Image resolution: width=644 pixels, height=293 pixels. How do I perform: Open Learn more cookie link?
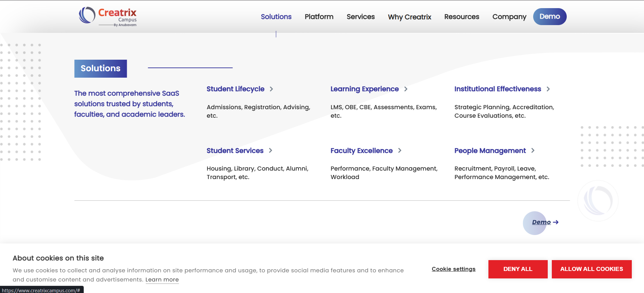162,280
